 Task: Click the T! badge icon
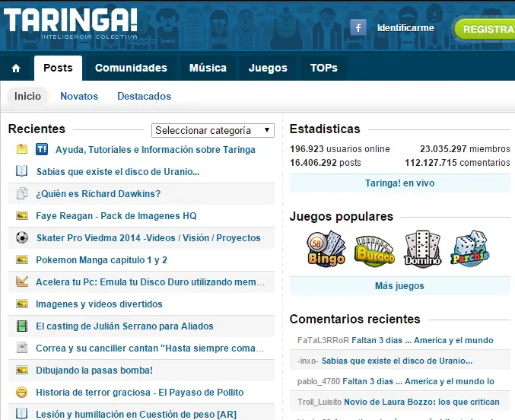42,149
